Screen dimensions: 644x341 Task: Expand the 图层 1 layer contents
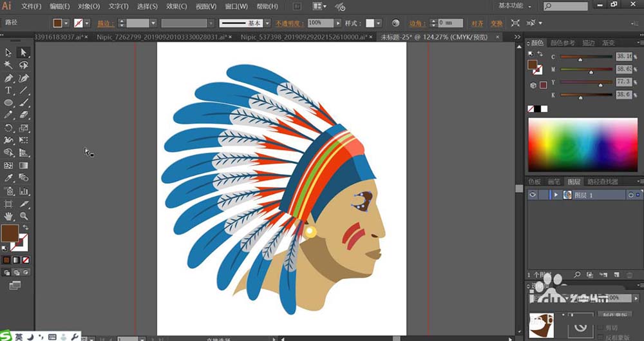[555, 195]
